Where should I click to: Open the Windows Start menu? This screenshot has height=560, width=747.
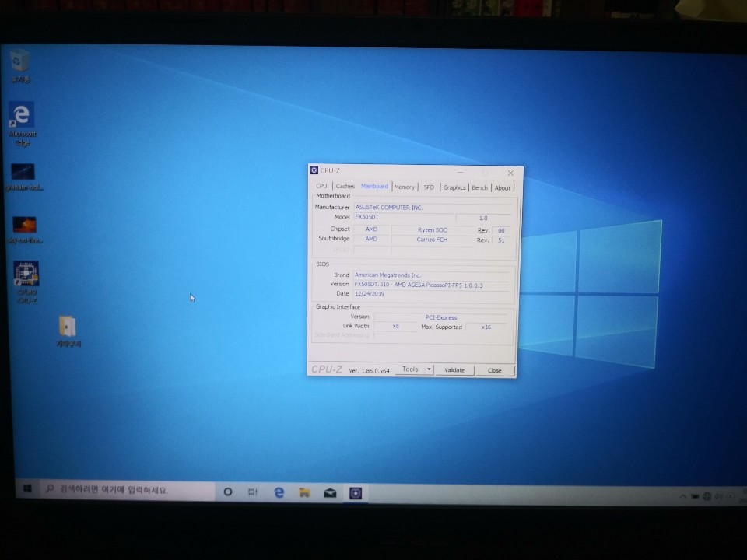point(27,488)
